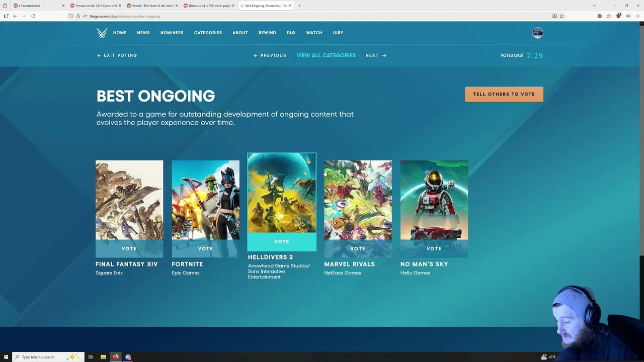Click the Votes Cast 7/29 counter
Screen dimensions: 644x362
click(522, 55)
